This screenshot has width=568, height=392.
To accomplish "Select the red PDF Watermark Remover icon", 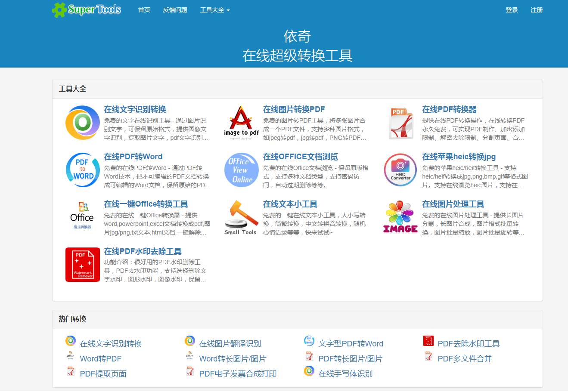I will click(x=82, y=265).
